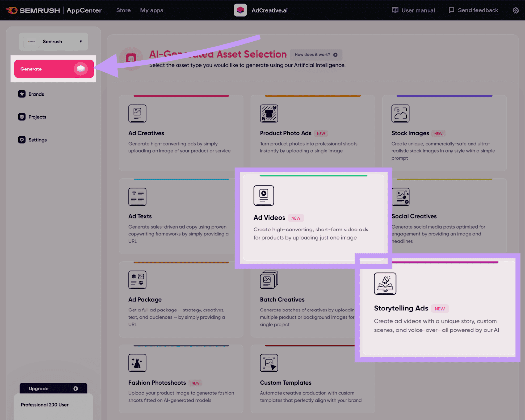Select the Fashion Photoshoots dress icon
Screen dimensions: 525x420
(137, 363)
